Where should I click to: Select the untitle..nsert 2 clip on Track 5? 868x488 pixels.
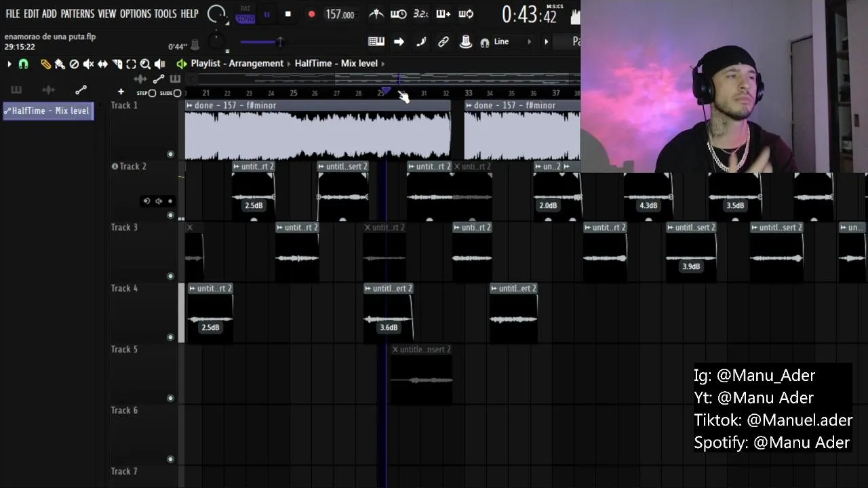tap(421, 374)
